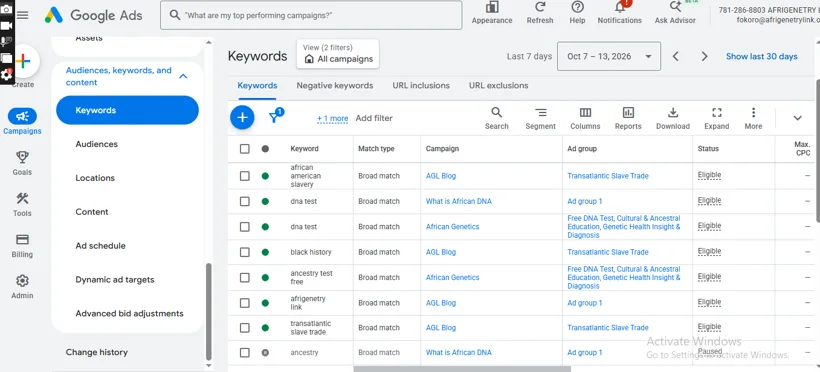Select the transatlantic slave trade checkbox
Screen dimensions: 820x372
coord(245,328)
